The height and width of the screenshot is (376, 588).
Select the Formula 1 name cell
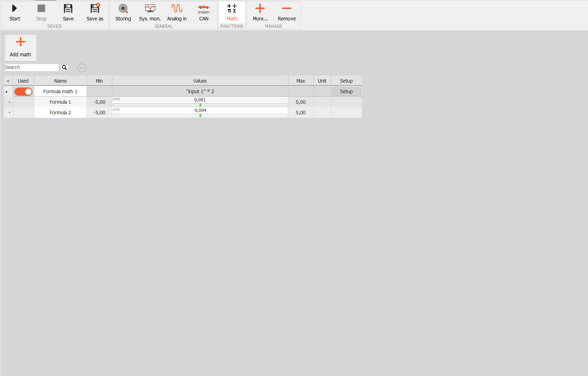click(60, 102)
